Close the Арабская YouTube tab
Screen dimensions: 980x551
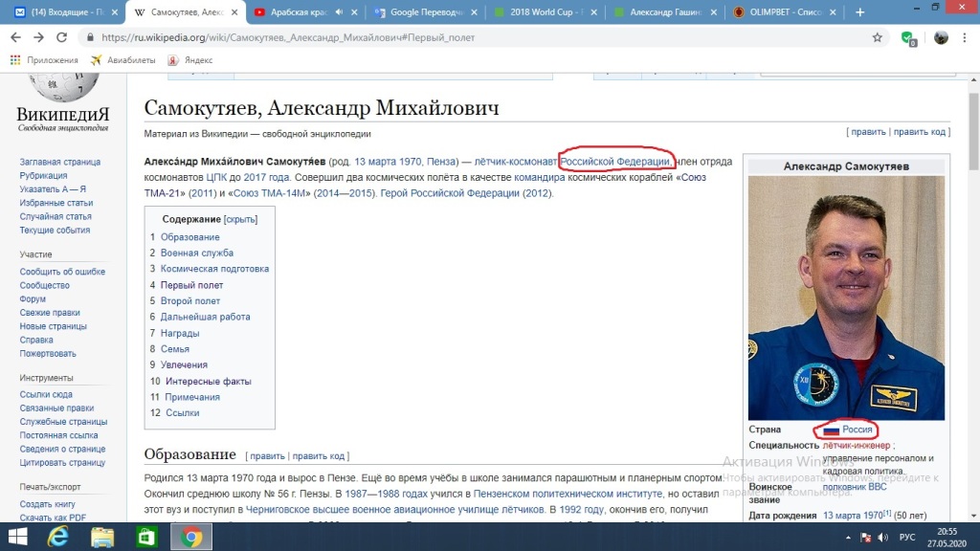354,11
